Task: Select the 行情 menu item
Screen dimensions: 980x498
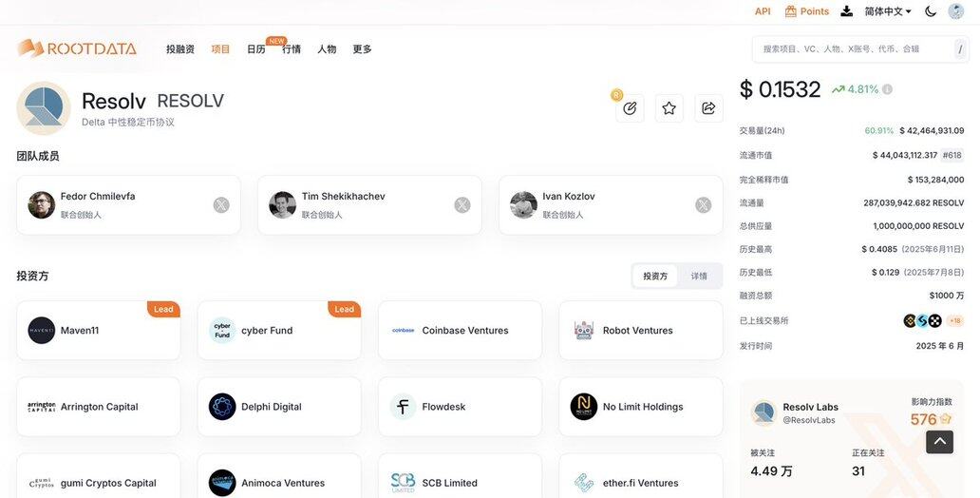Action: coord(292,48)
